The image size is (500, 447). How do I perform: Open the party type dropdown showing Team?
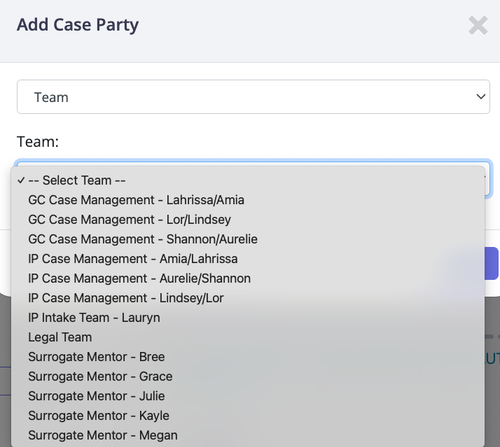tap(253, 97)
